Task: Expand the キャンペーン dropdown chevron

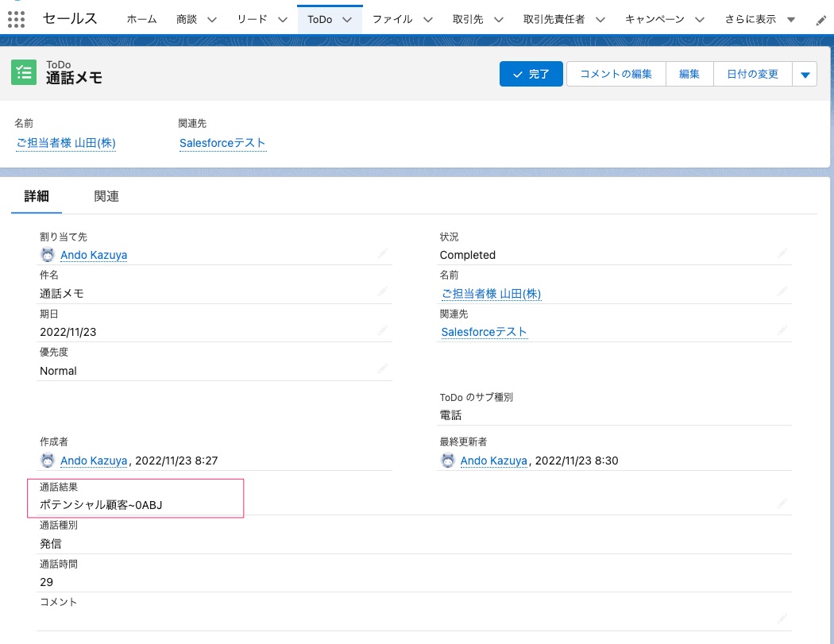Action: tap(700, 20)
